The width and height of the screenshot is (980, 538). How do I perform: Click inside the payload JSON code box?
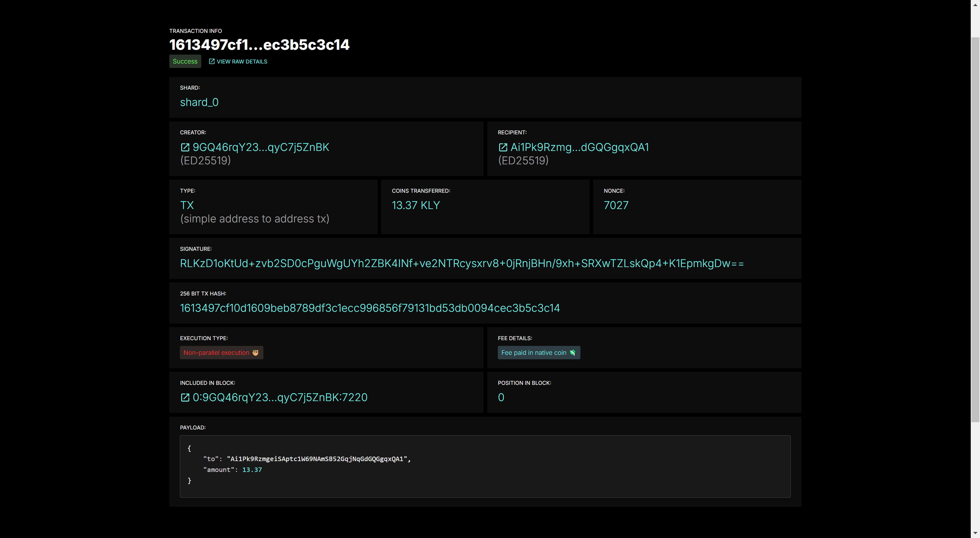click(x=485, y=466)
